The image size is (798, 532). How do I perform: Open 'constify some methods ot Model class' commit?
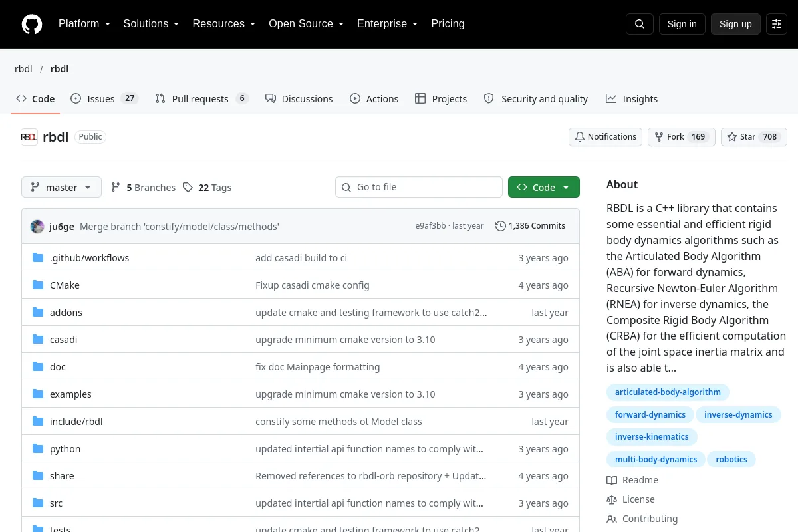338,422
